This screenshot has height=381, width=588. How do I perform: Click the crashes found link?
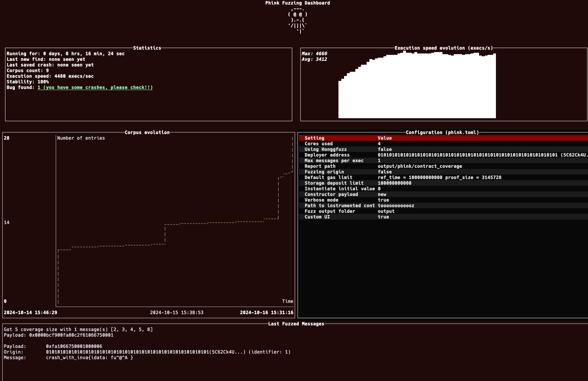tap(95, 87)
